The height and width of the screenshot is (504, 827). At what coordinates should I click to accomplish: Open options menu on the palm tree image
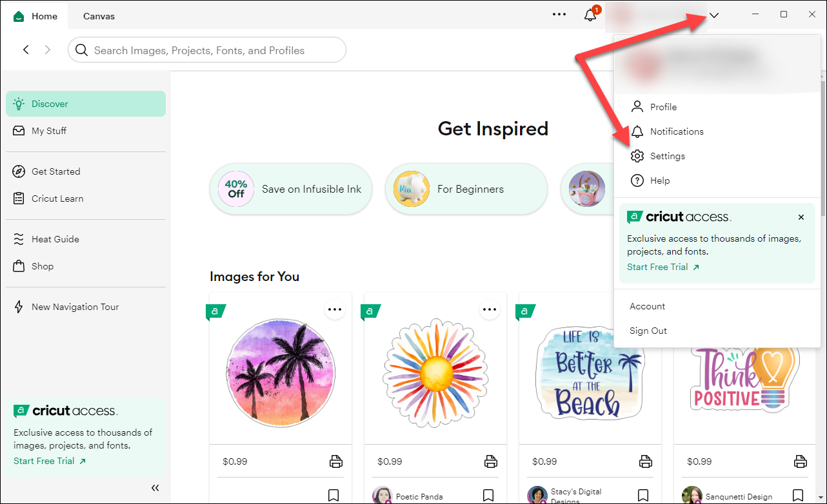(334, 309)
